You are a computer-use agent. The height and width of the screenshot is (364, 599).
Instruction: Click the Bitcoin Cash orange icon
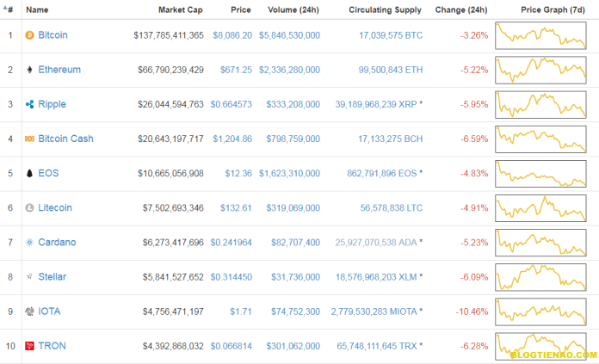(29, 139)
